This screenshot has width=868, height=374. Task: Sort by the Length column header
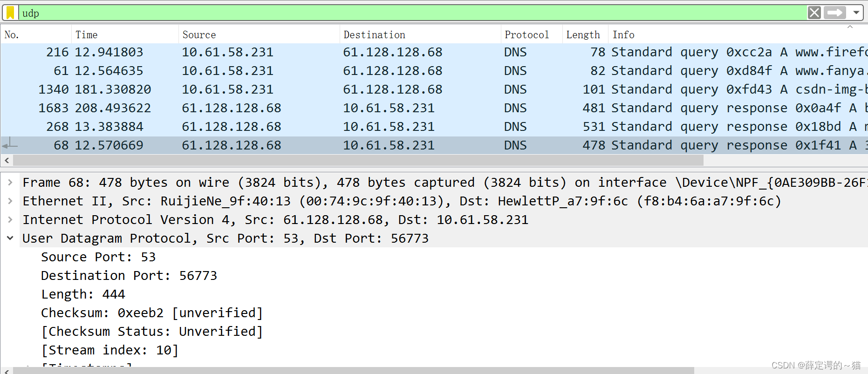(585, 34)
